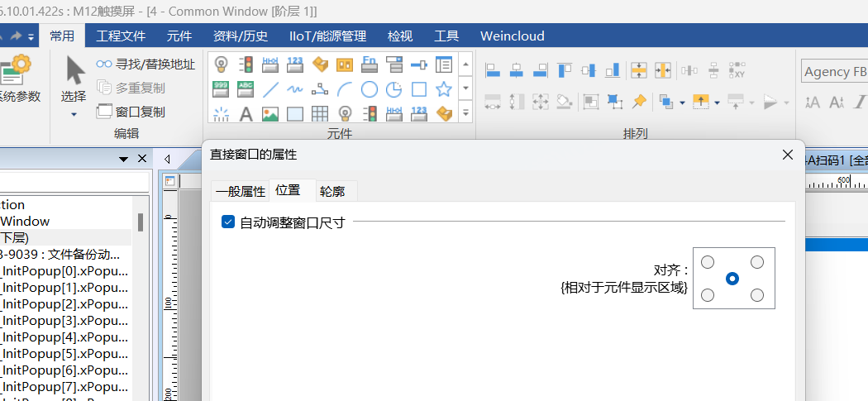Screen dimensions: 868x401
Task: Insert a slider element from the toolbar
Action: pyautogui.click(x=419, y=64)
